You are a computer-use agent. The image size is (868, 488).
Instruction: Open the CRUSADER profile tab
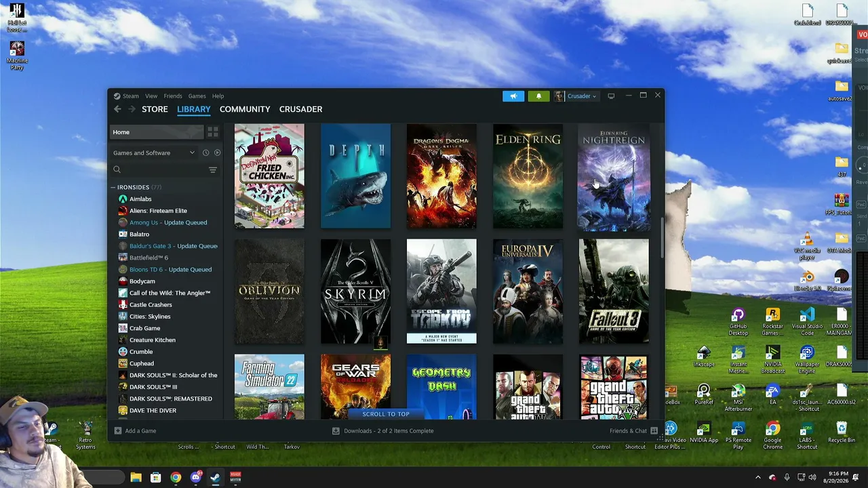300,109
